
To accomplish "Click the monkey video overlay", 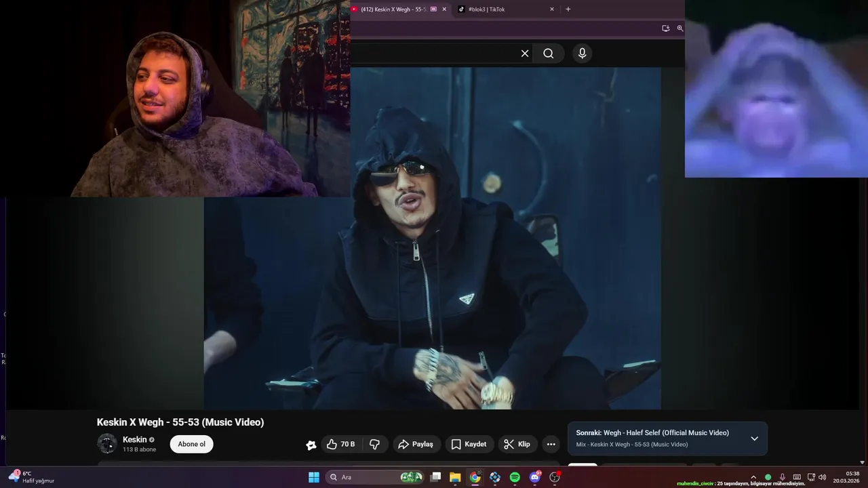I will tap(776, 89).
